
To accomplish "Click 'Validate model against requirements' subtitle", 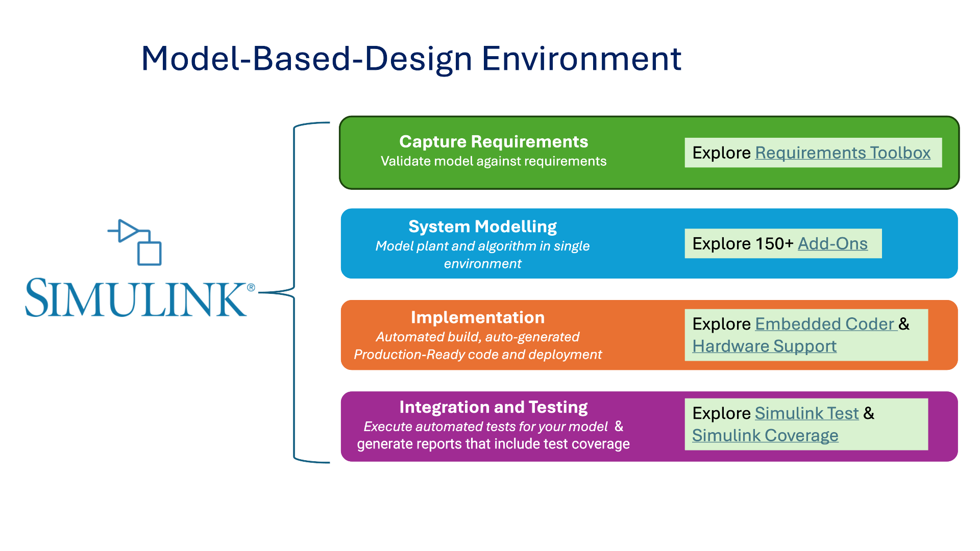I will click(x=493, y=161).
